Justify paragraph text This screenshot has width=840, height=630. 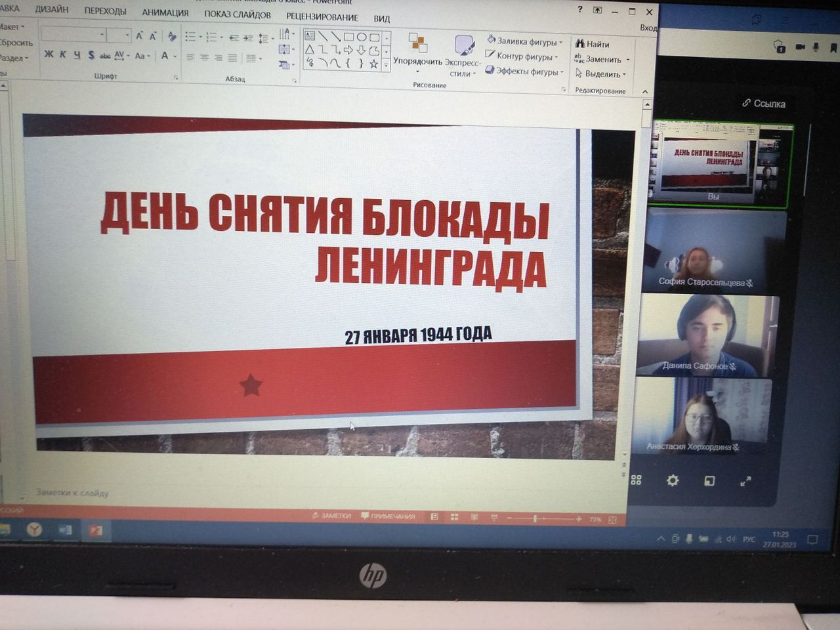click(232, 58)
